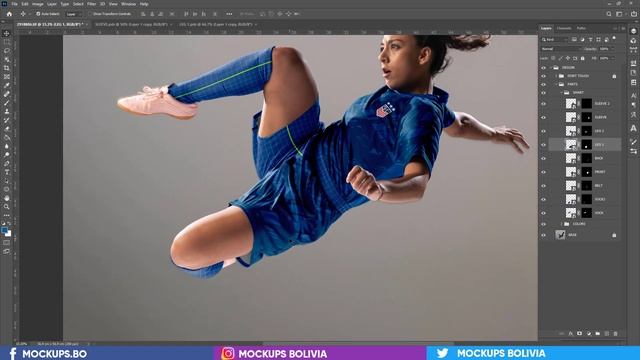Click the Share icon at top right
640x360 pixels.
pyautogui.click(x=634, y=14)
